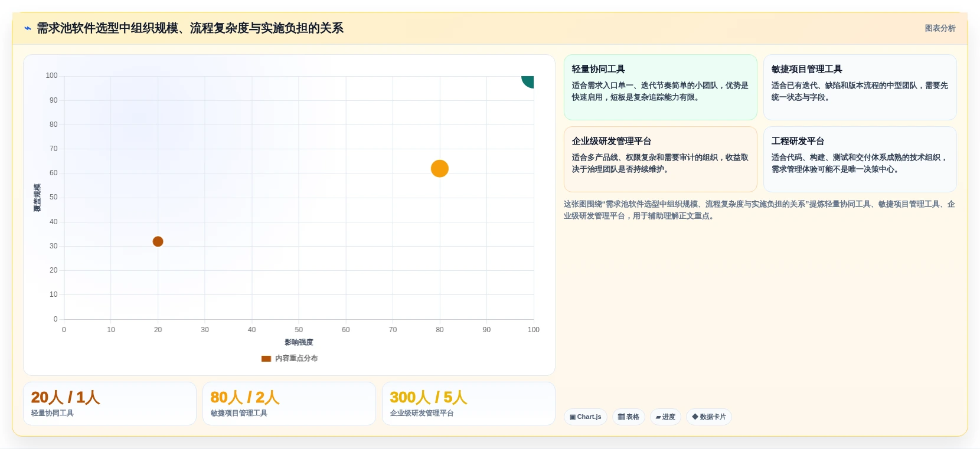The image size is (980, 449).
Task: Click the 企业级研发管理平台 caption under 300人 / 5人
Action: (x=422, y=413)
